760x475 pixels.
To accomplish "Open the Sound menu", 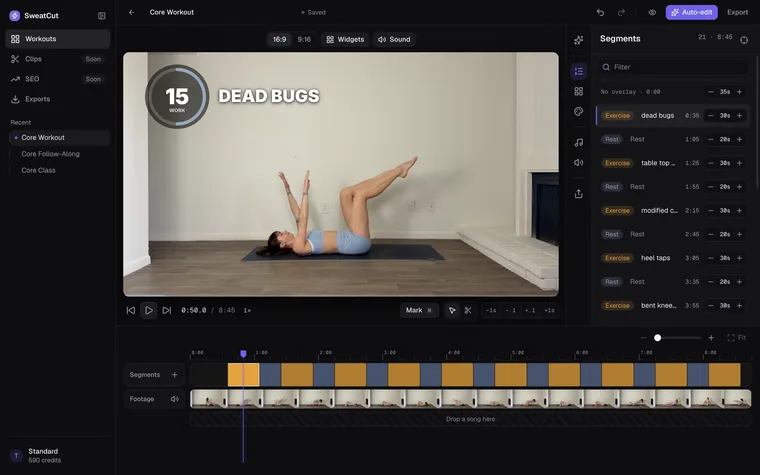I will pos(394,40).
